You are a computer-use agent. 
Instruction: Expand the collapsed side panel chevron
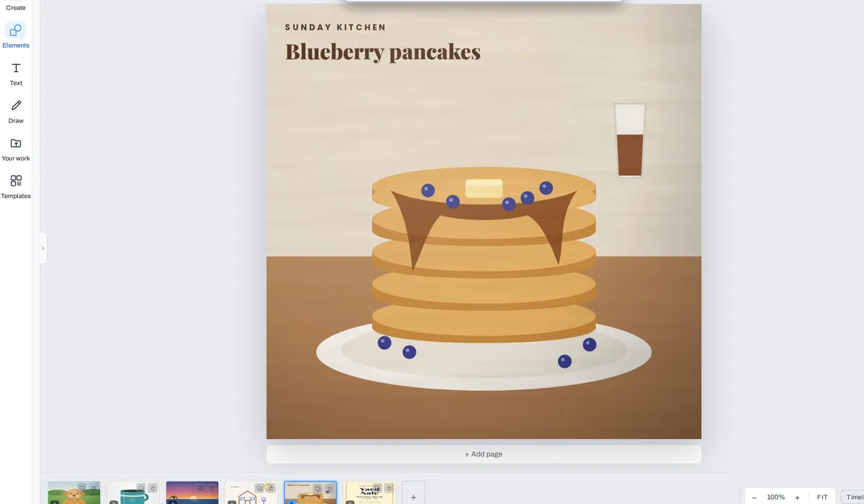click(x=43, y=248)
